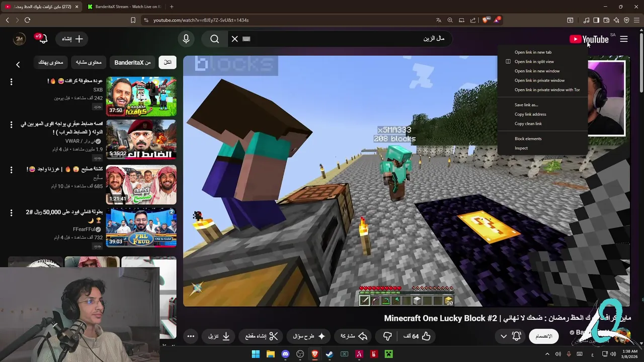Click the Create clip (إنشاء مقطع) button
The height and width of the screenshot is (362, 644).
pos(262,336)
